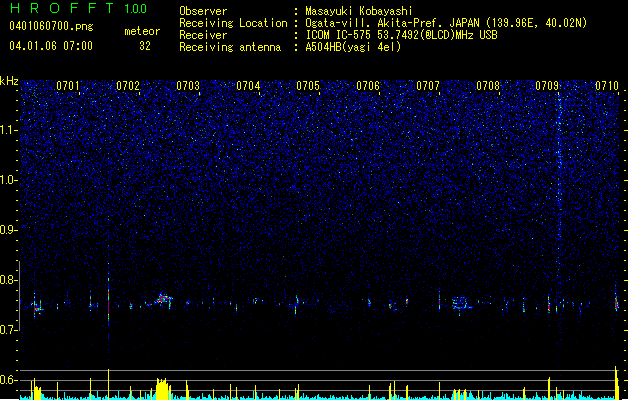Click the 0702 time marker

[x=128, y=86]
